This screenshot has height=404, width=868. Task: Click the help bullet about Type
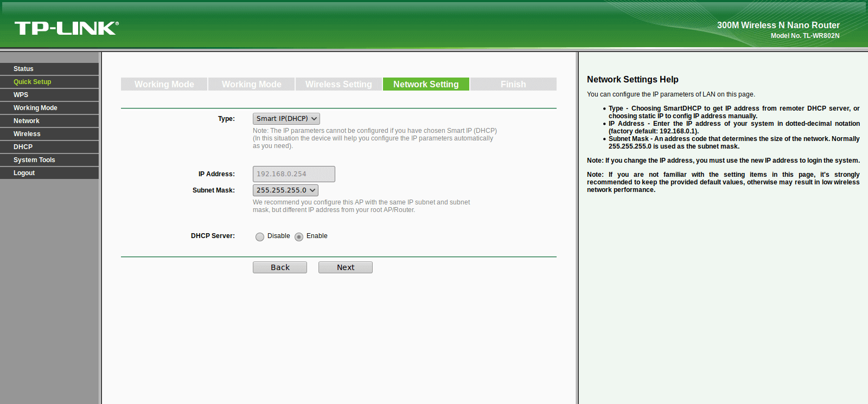coord(734,112)
